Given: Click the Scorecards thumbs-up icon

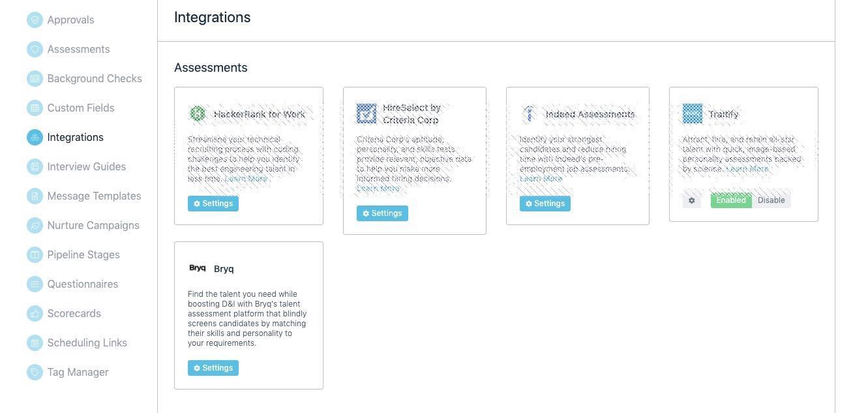Looking at the screenshot, I should (35, 314).
